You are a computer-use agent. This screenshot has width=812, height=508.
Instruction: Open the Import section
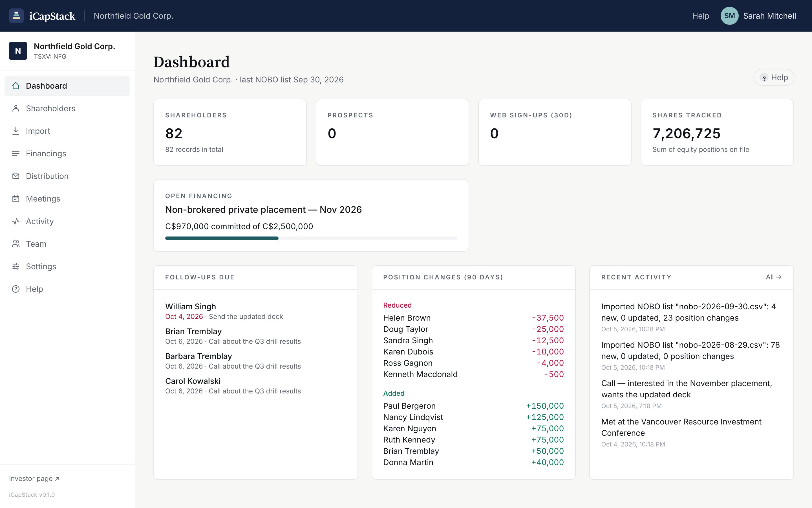tap(67, 131)
